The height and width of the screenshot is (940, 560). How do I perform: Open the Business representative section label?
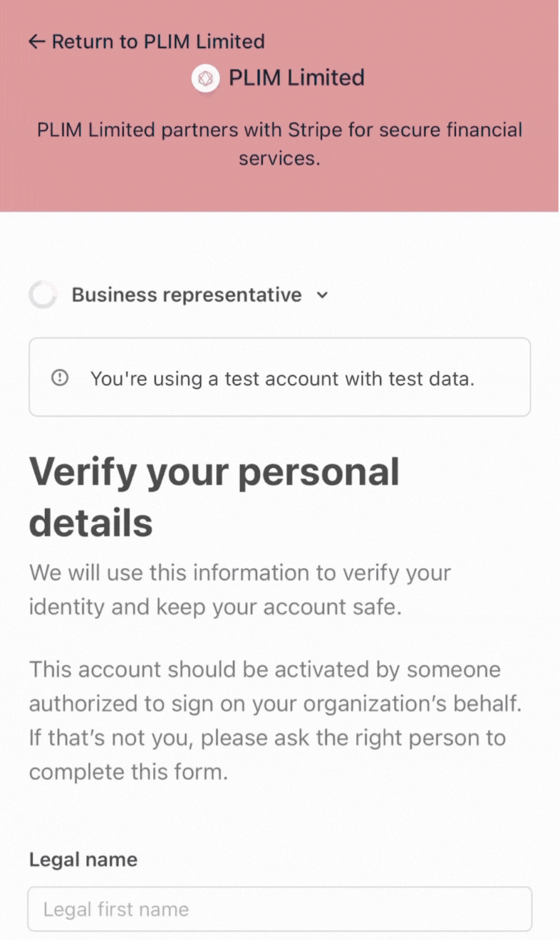[x=186, y=295]
